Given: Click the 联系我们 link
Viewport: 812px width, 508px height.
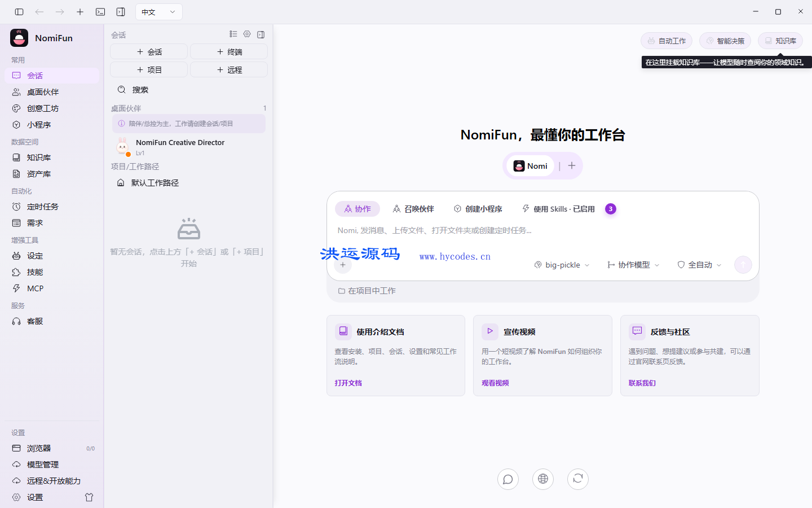Looking at the screenshot, I should [x=642, y=383].
